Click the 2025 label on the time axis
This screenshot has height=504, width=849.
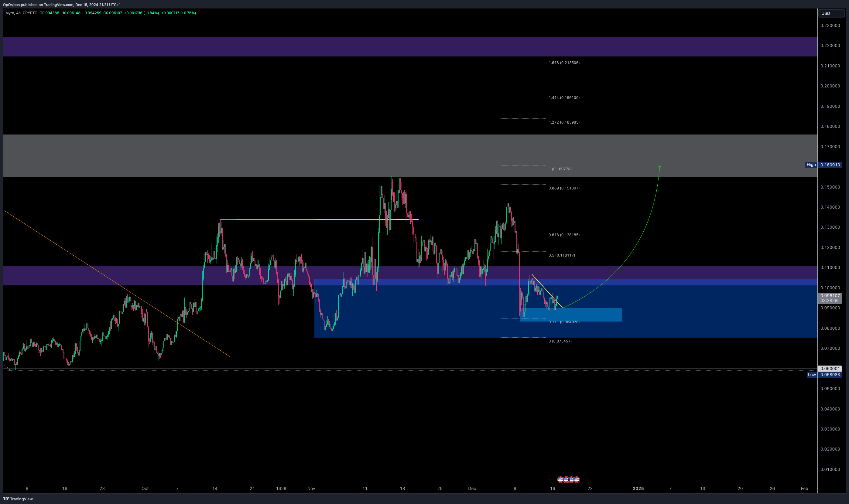point(638,489)
